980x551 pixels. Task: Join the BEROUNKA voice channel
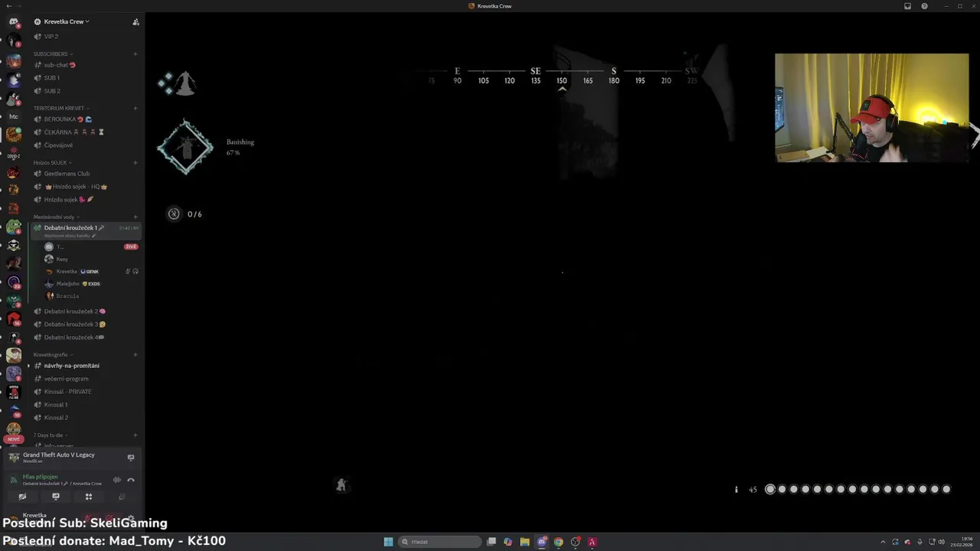(86, 119)
